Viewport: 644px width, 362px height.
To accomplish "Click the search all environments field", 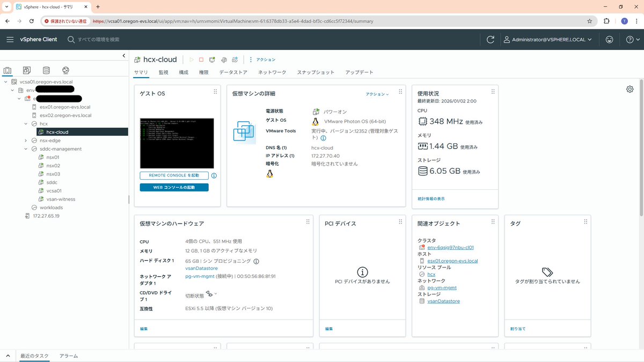I will click(x=98, y=40).
